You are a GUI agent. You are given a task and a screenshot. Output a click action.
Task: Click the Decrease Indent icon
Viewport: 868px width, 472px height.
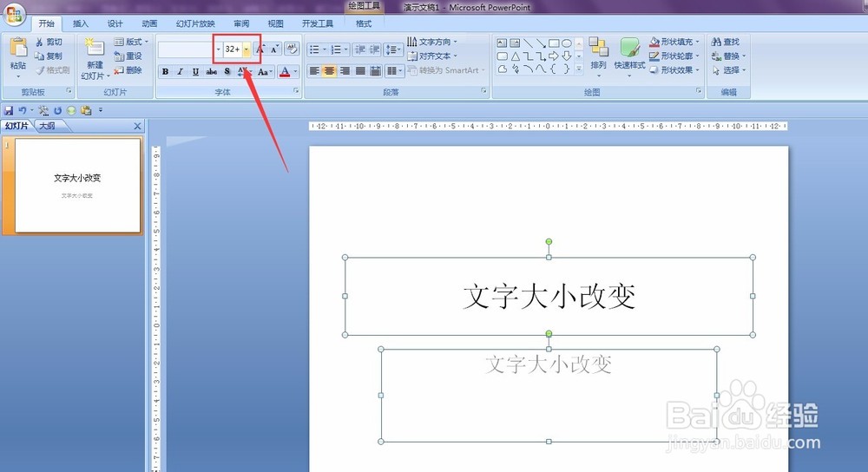coord(360,49)
